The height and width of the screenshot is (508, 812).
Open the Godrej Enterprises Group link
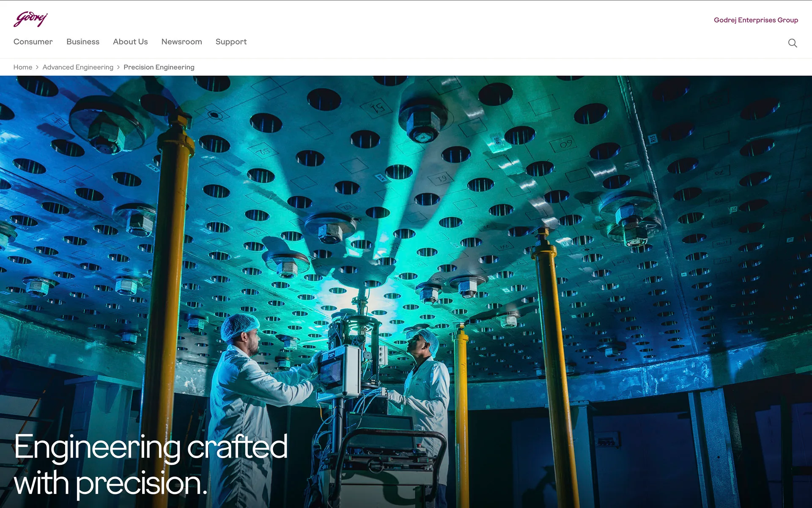[756, 20]
